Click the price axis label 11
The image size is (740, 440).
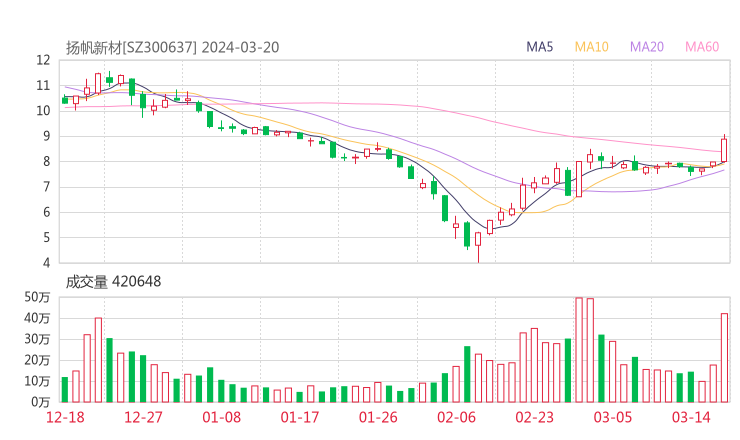click(43, 85)
